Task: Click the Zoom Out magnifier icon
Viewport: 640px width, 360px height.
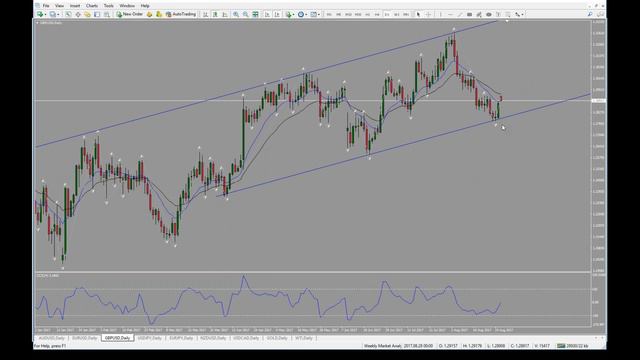Action: click(x=245, y=14)
